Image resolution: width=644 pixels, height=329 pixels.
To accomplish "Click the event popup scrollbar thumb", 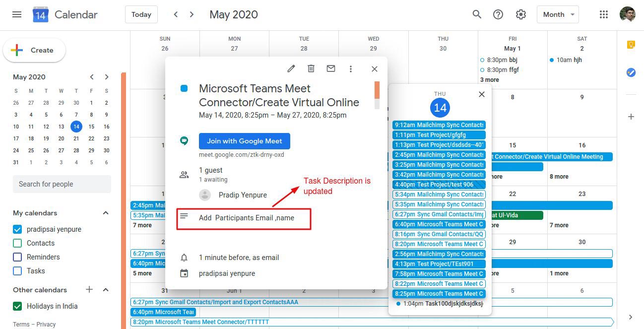I will 377,90.
